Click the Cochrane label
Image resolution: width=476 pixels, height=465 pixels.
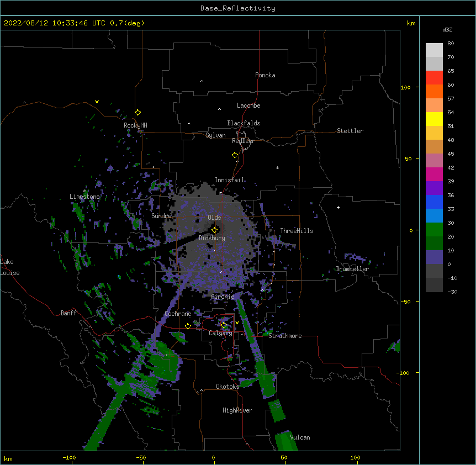pos(178,314)
